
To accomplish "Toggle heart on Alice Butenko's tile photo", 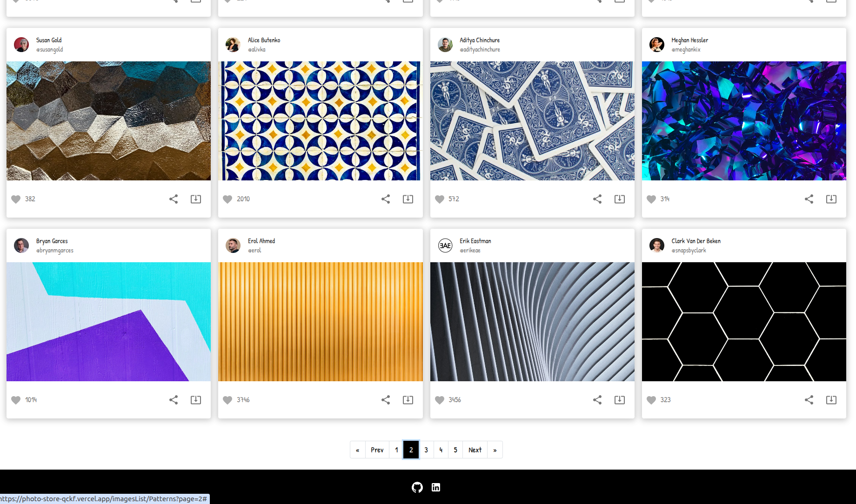I will (227, 199).
